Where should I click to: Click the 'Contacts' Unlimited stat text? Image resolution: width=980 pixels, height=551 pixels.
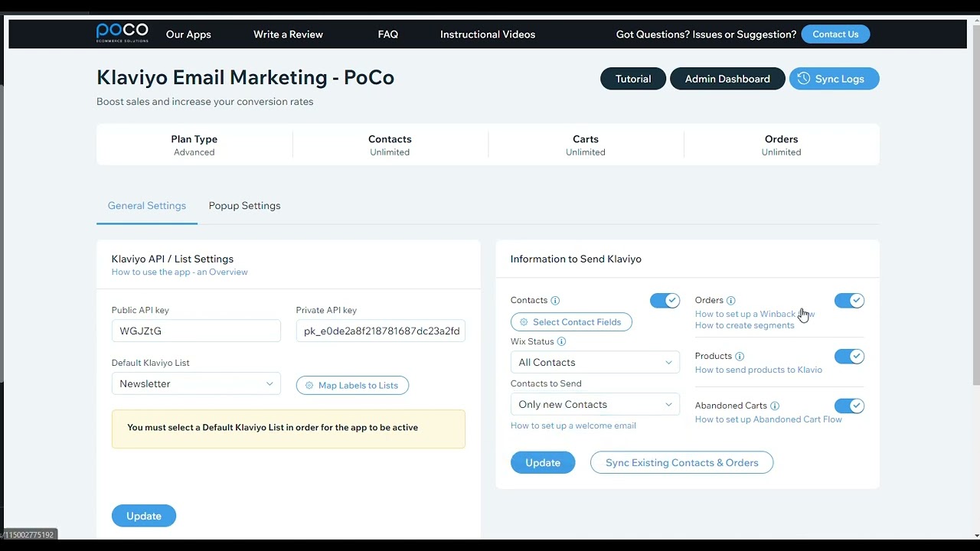click(x=390, y=152)
